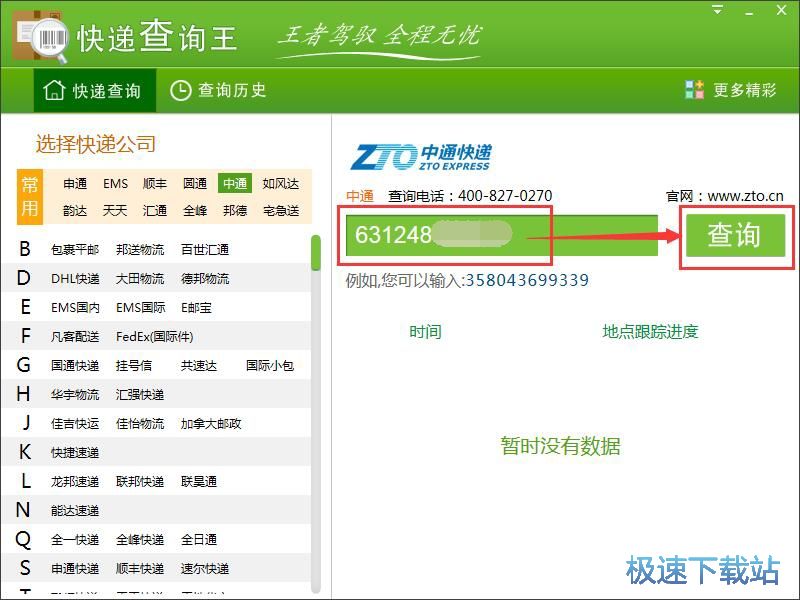Select 汇通 courier
The height and width of the screenshot is (600, 800).
pos(155,211)
